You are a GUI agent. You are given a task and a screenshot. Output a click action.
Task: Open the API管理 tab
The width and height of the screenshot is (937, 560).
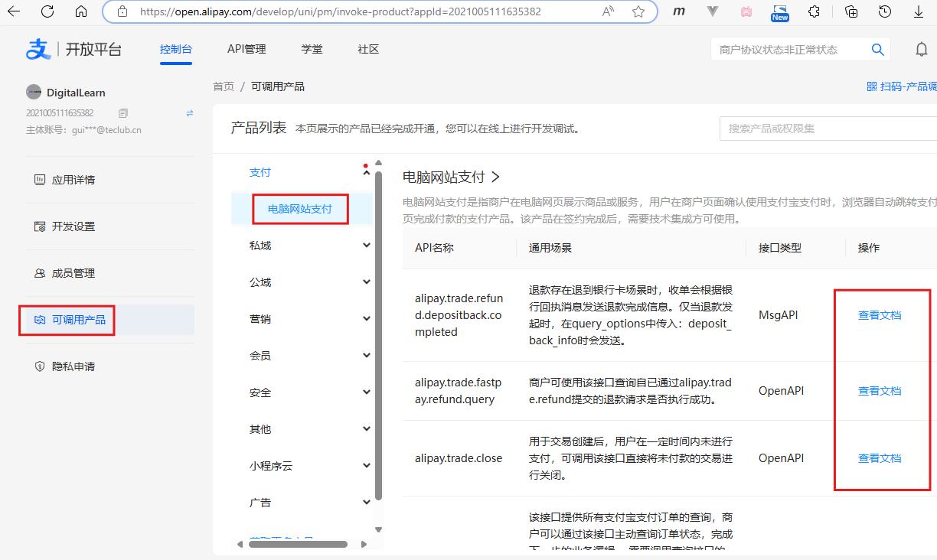click(x=246, y=50)
